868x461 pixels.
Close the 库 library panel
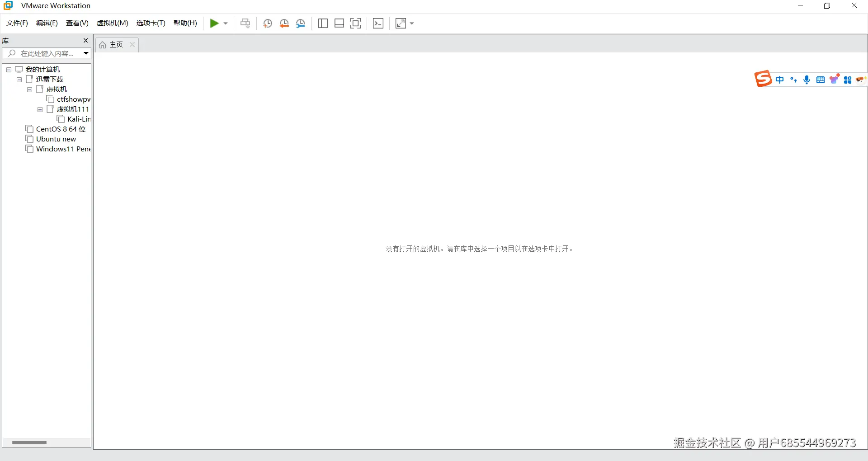85,41
